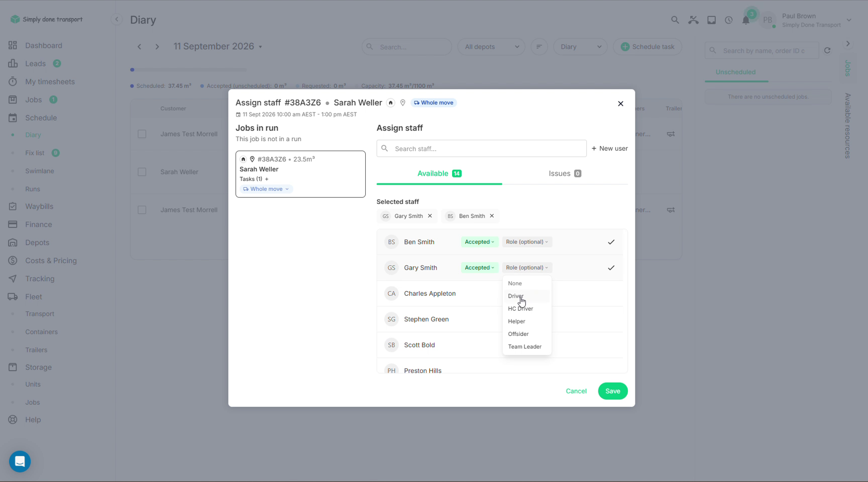This screenshot has height=482, width=868.
Task: Open the All depots dropdown
Action: 491,47
